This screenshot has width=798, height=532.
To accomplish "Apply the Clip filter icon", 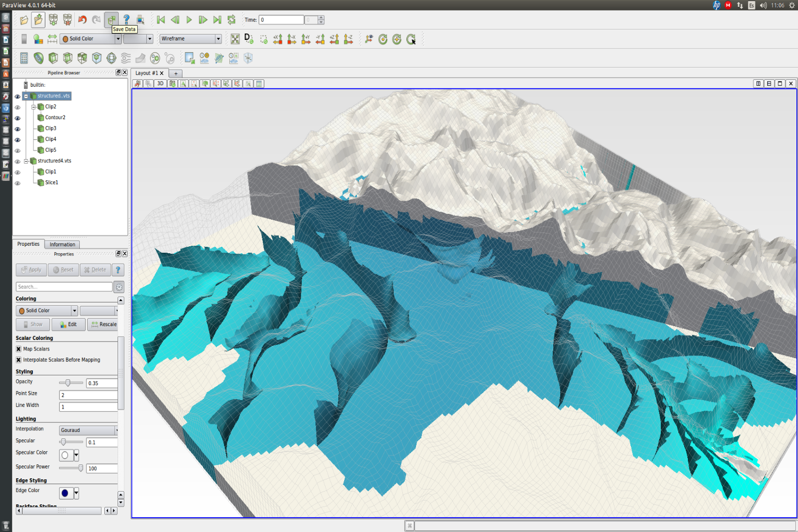I will [53, 58].
